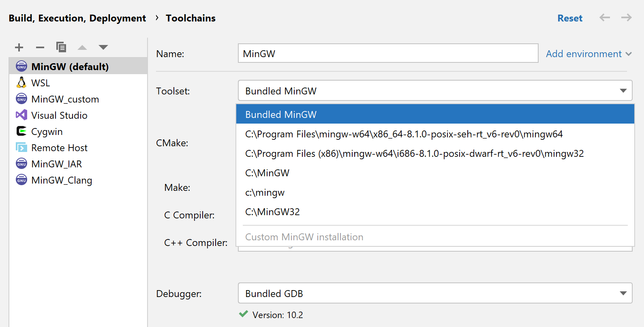The width and height of the screenshot is (644, 327).
Task: Choose the C:\MinGW32 toolset entry
Action: [273, 212]
